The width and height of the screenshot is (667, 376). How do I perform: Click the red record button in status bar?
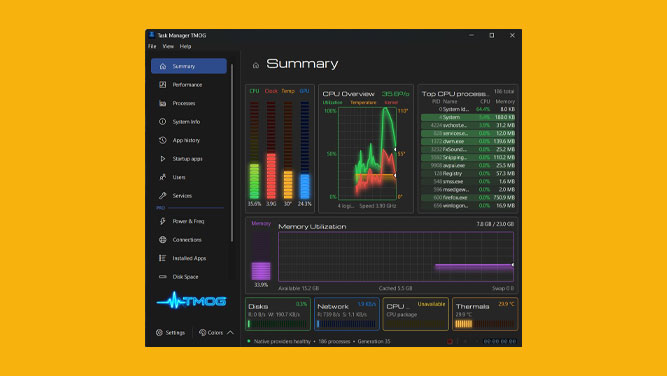pyautogui.click(x=449, y=341)
